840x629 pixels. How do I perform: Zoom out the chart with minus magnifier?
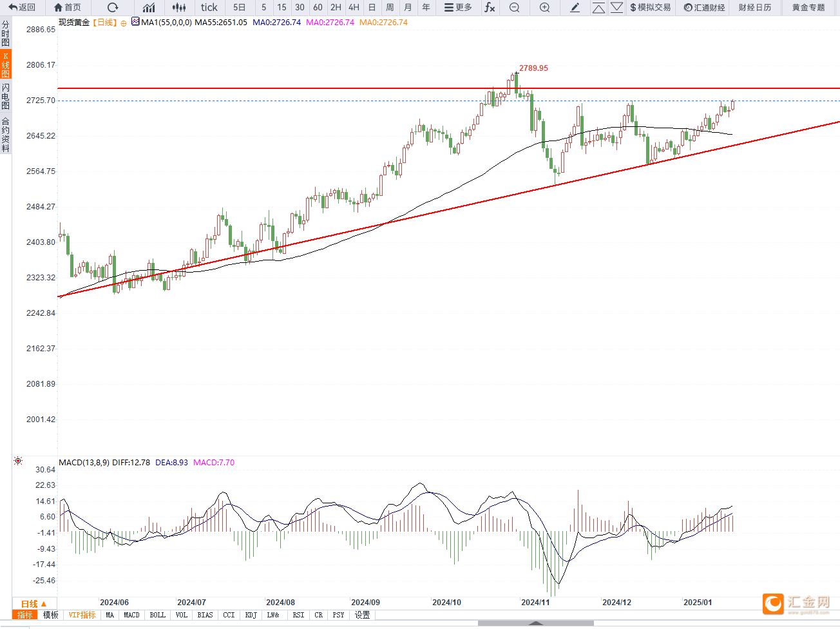tap(514, 8)
